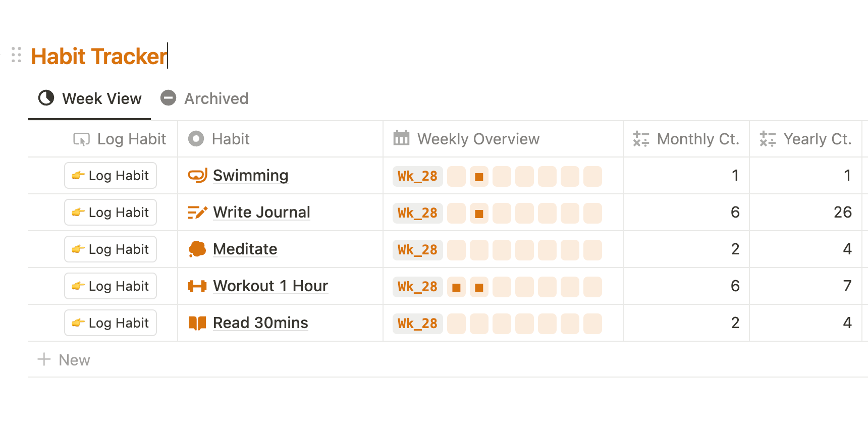The image size is (868, 426).
Task: Select the Week View tab
Action: tap(101, 98)
